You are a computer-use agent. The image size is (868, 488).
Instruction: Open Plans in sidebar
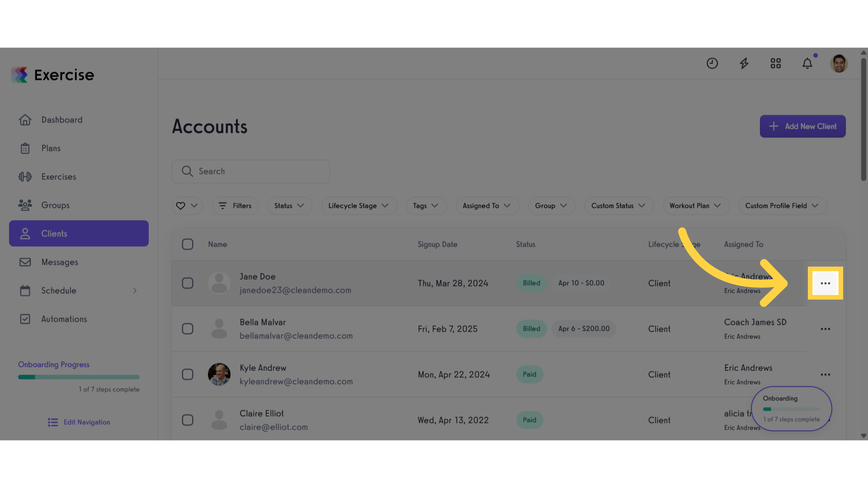(79, 148)
